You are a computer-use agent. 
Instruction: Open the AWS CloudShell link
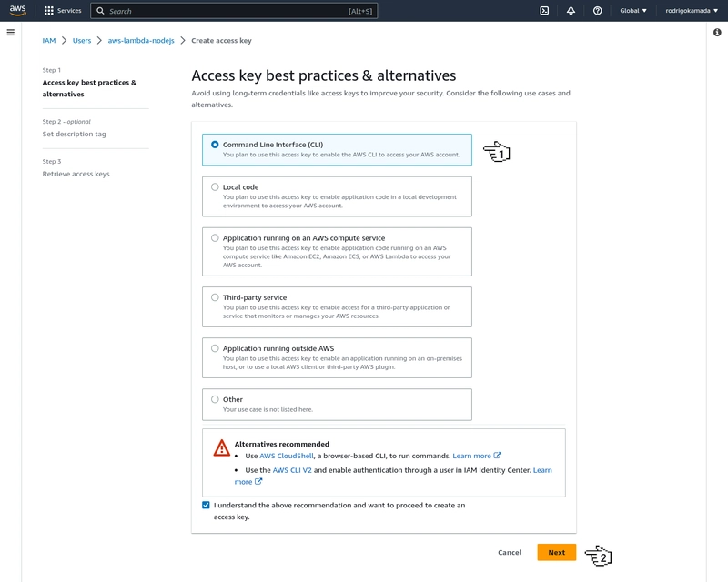[286, 457]
